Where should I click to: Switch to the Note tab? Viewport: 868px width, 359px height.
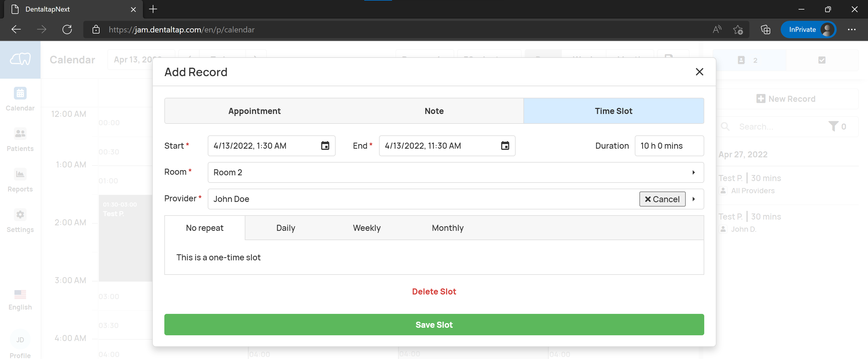click(434, 111)
